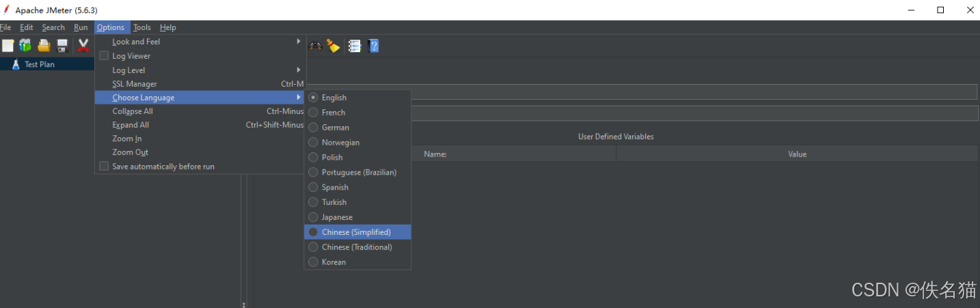
Task: Choose Portuguese (Brazilian) language
Action: click(357, 172)
